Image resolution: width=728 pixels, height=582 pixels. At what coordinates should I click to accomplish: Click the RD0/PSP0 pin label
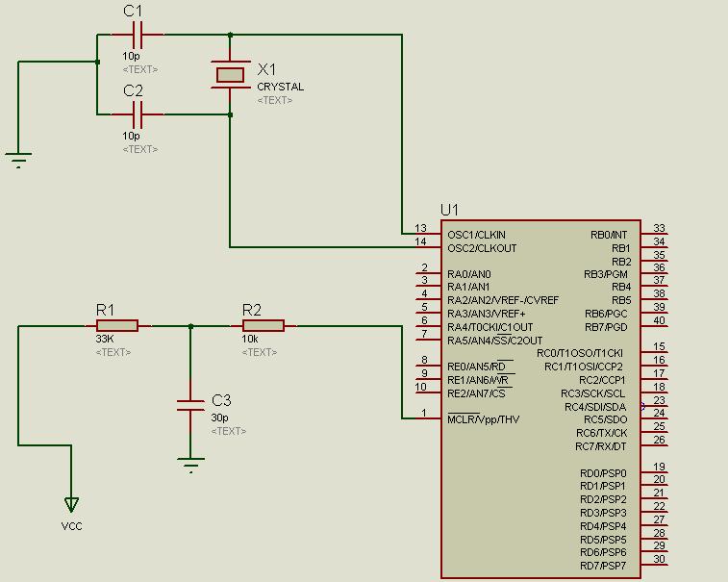click(603, 473)
